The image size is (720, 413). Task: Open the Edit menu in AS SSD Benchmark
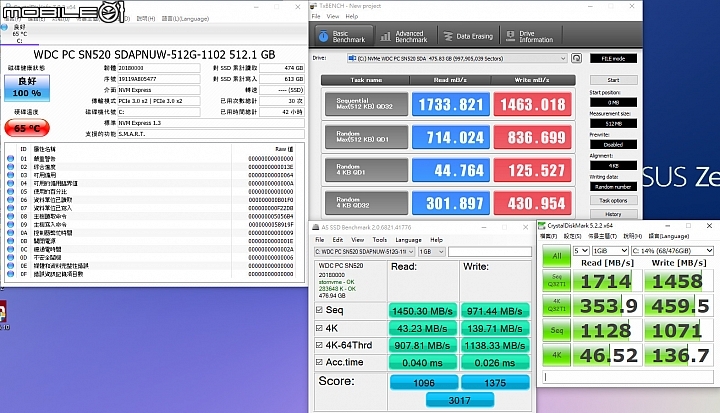(338, 240)
